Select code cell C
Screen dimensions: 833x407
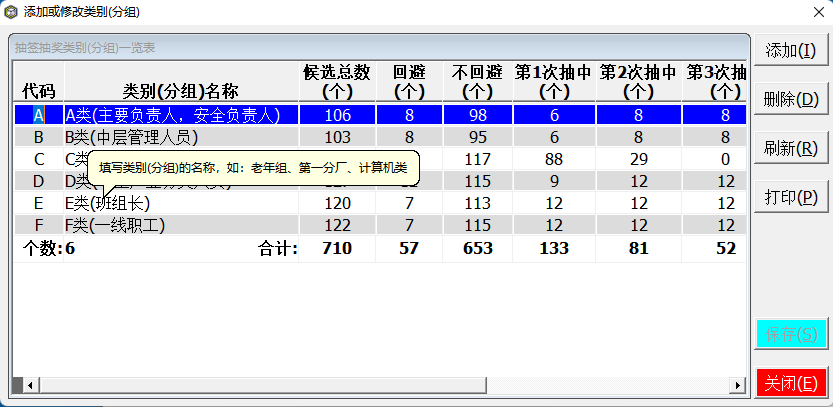(38, 159)
